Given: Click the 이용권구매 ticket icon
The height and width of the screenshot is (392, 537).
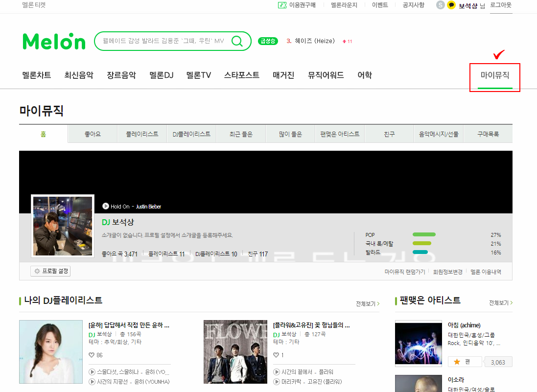Looking at the screenshot, I should click(x=282, y=5).
